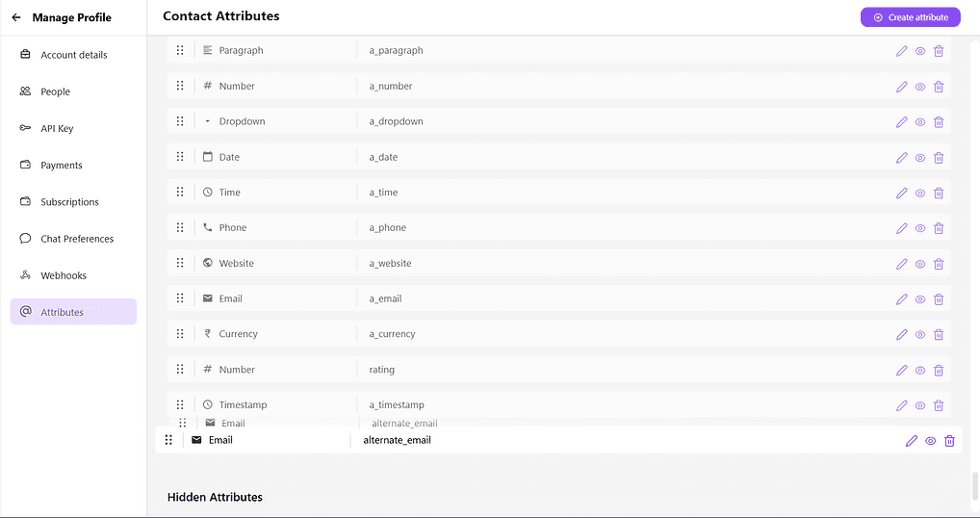980x518 pixels.
Task: Edit the a_currency attribute
Action: click(901, 335)
